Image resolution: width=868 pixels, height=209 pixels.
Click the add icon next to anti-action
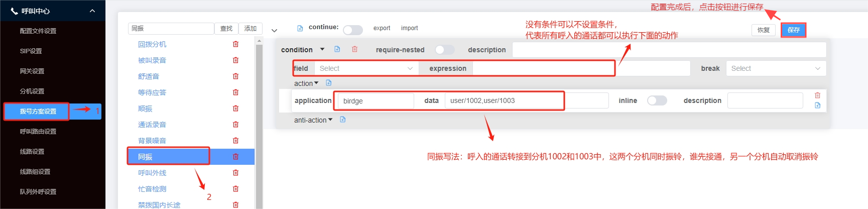tap(343, 120)
